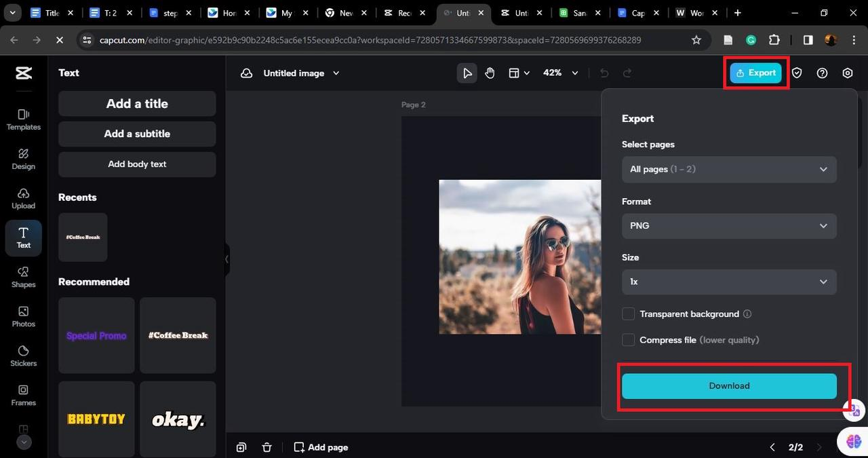Screen dimensions: 868x458
Task: Go back in browser
Action: (x=14, y=40)
